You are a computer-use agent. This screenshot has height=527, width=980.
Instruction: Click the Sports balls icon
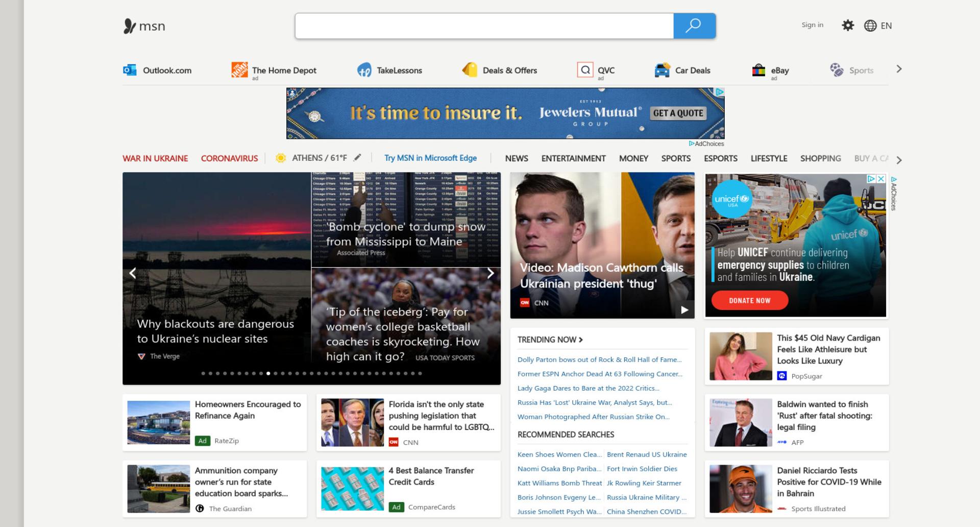click(837, 70)
